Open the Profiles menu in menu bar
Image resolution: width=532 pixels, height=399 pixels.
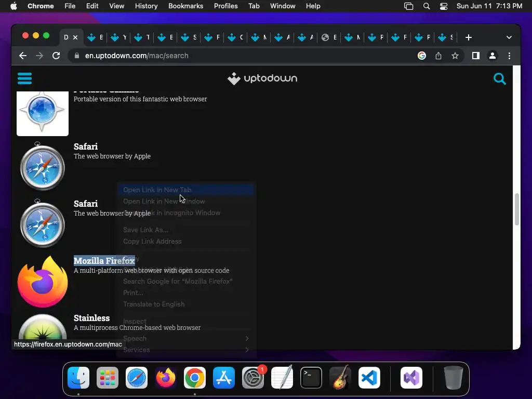[x=225, y=6]
